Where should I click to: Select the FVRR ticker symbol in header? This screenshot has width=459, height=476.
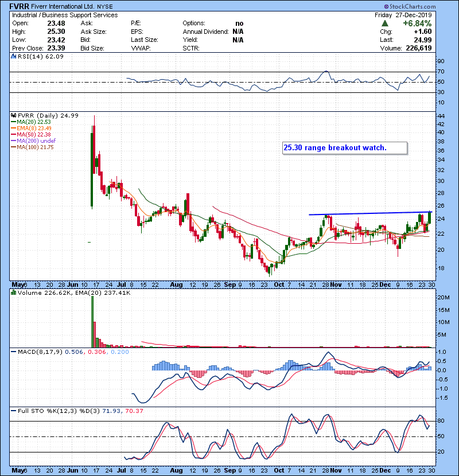coord(19,6)
